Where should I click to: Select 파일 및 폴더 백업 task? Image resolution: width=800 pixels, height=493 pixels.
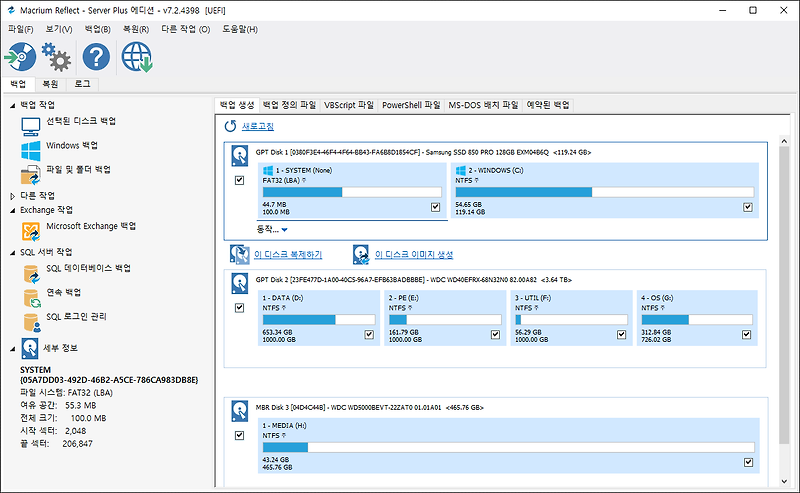pos(79,169)
